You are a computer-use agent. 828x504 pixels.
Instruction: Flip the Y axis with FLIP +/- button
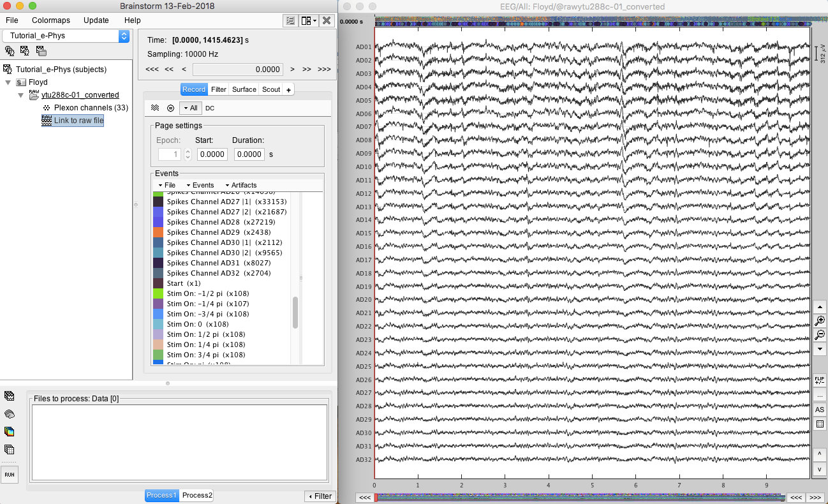[820, 380]
